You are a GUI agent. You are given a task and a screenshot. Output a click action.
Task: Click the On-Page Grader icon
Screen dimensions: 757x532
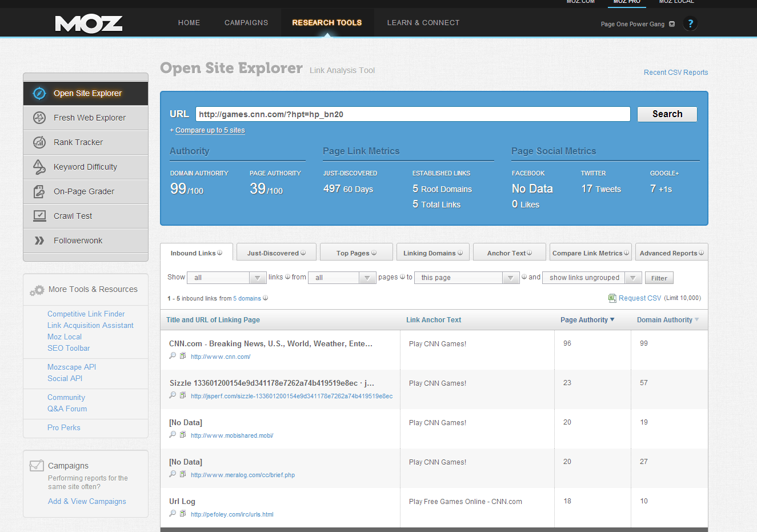click(x=39, y=191)
